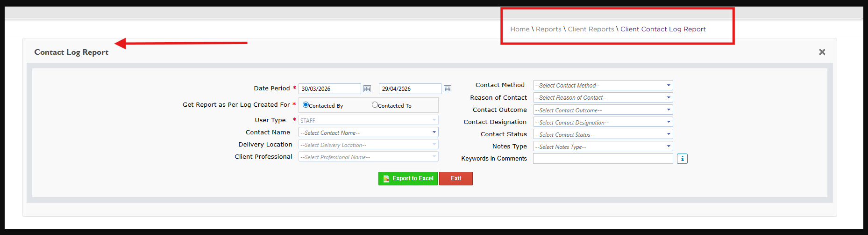The height and width of the screenshot is (235, 868).
Task: Open the end date calendar picker icon
Action: click(448, 89)
